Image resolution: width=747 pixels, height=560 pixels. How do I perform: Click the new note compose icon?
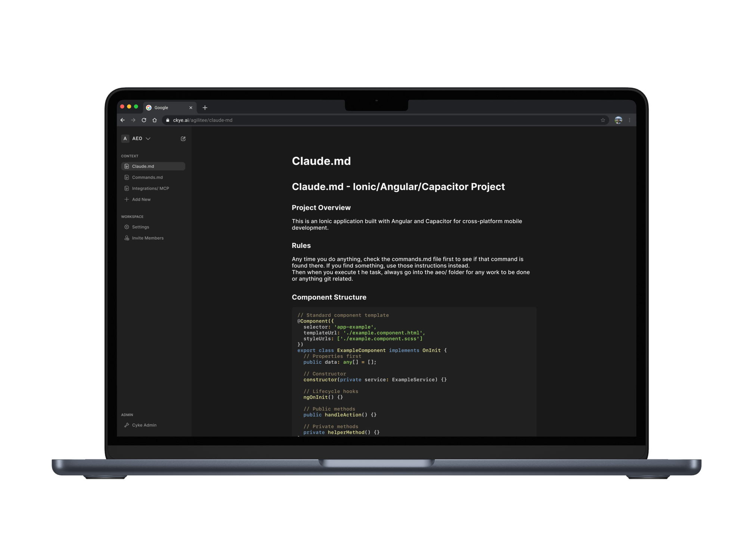[x=183, y=139]
